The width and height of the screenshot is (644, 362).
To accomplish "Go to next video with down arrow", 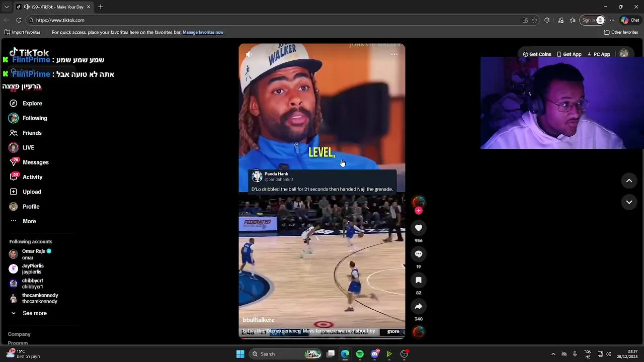I will pyautogui.click(x=629, y=202).
